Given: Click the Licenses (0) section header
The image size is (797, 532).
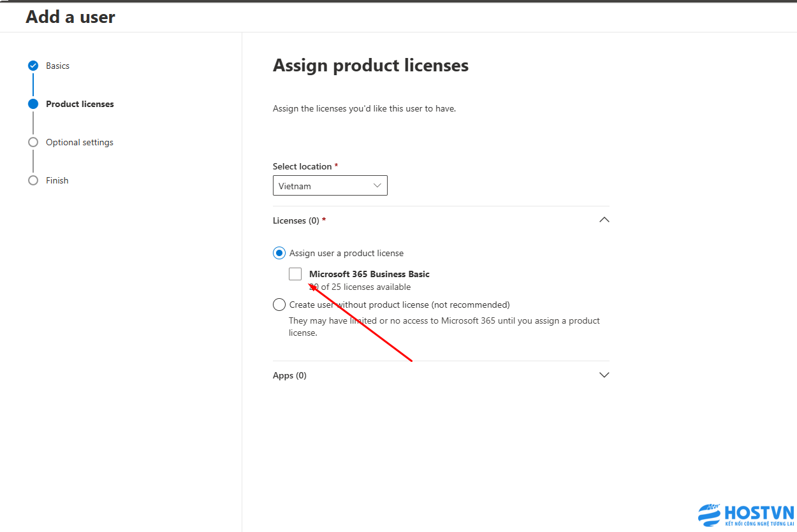Looking at the screenshot, I should coord(441,220).
